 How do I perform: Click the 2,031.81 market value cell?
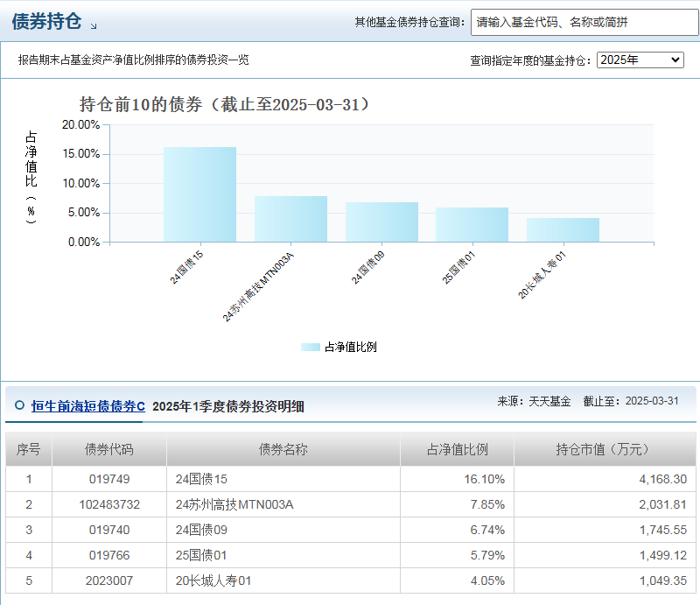pos(605,504)
